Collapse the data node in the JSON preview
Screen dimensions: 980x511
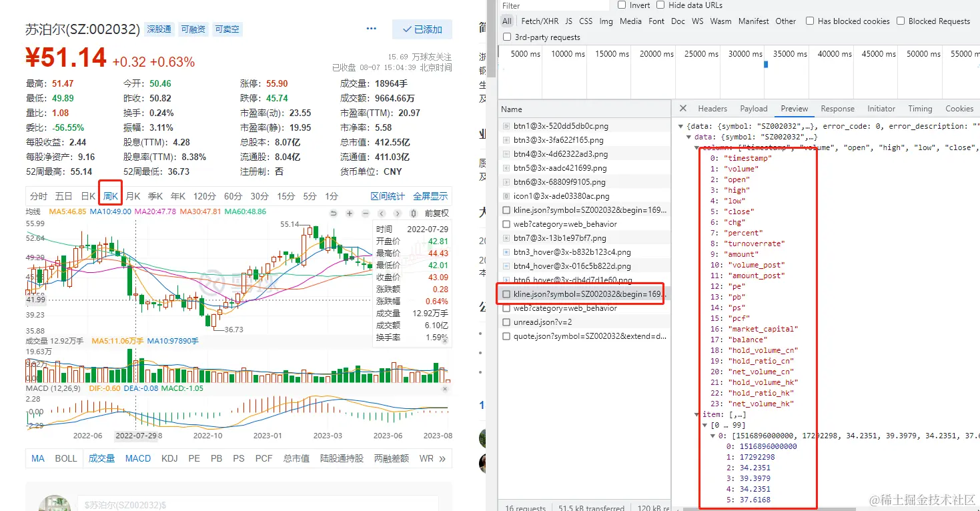[x=688, y=136]
